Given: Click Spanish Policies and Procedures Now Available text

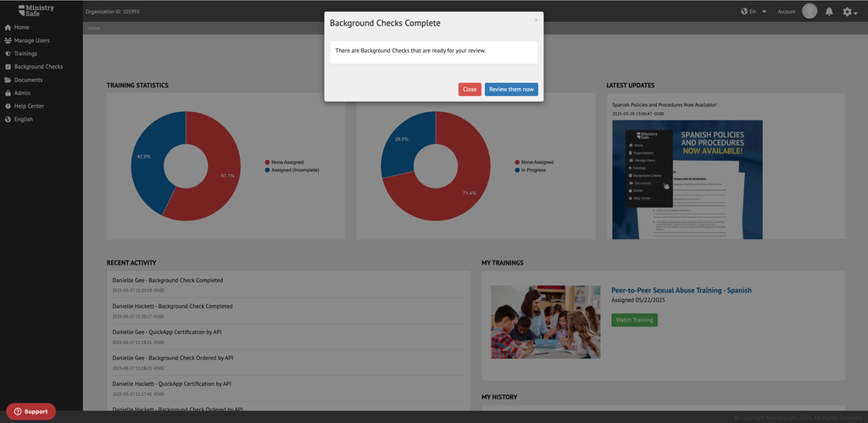Looking at the screenshot, I should [665, 104].
